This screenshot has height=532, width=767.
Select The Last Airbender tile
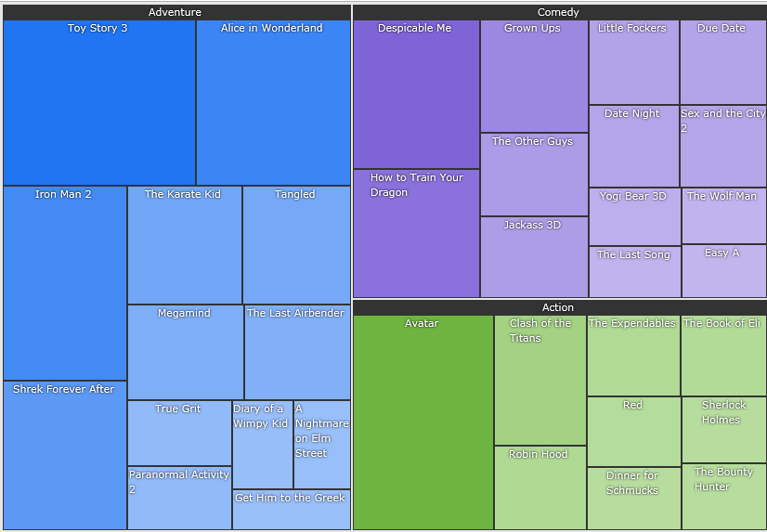point(297,352)
